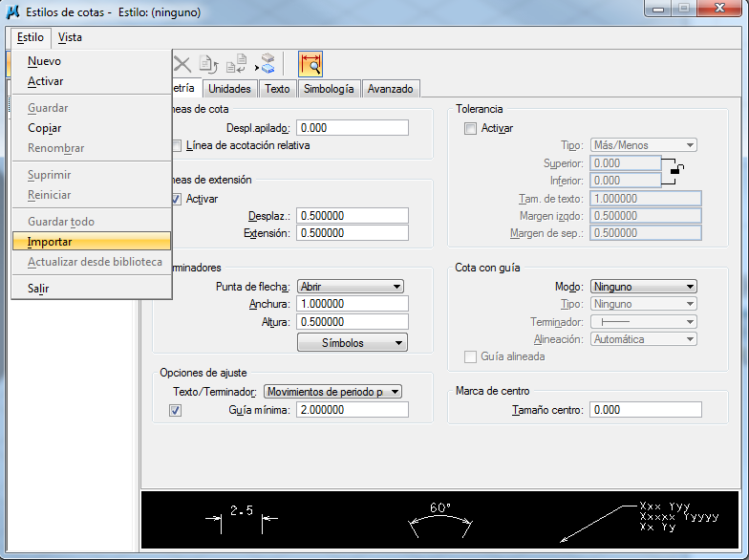Choose Importar from the Estilo menu
This screenshot has width=749, height=560.
(50, 242)
